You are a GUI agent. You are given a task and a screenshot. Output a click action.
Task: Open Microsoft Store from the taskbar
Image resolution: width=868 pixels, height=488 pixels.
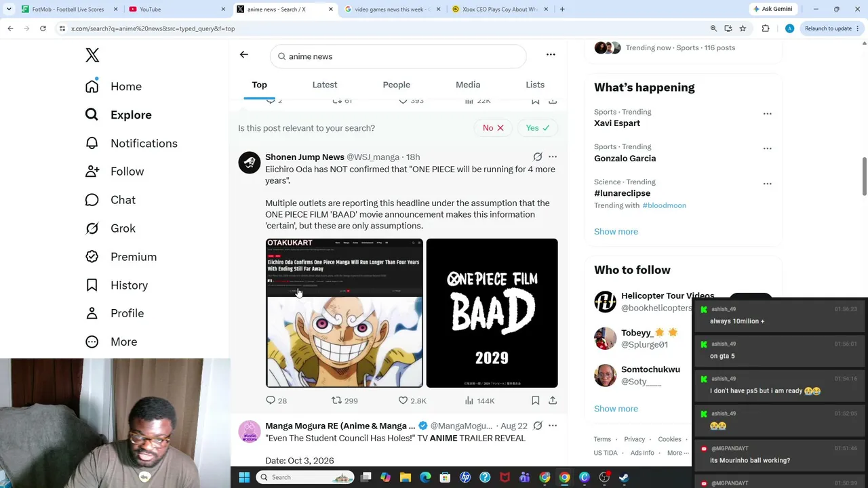[x=445, y=477]
